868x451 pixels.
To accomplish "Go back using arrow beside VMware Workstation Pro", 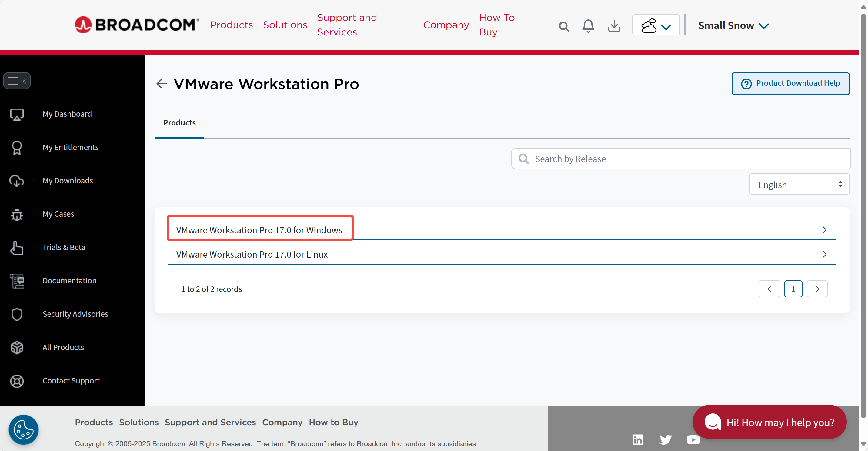I will 162,84.
